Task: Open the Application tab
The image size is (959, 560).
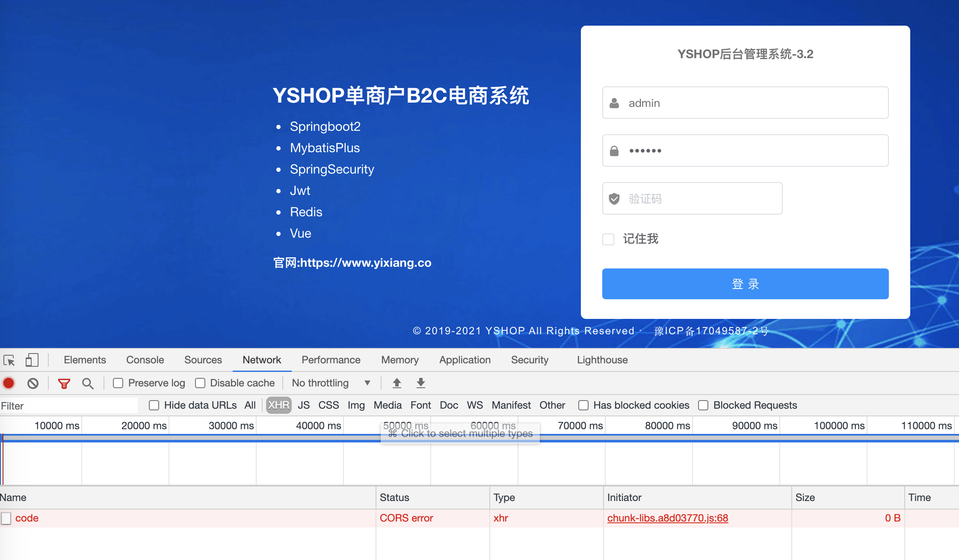Action: pyautogui.click(x=465, y=360)
